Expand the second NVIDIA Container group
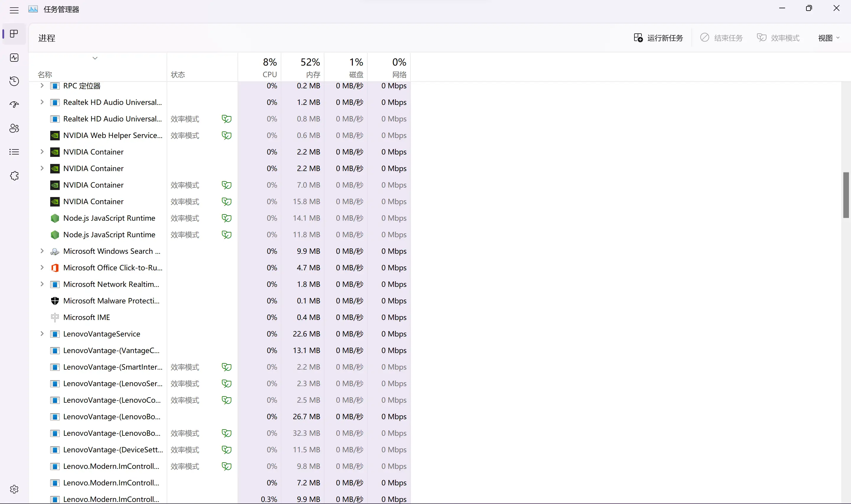The width and height of the screenshot is (851, 504). (x=42, y=168)
